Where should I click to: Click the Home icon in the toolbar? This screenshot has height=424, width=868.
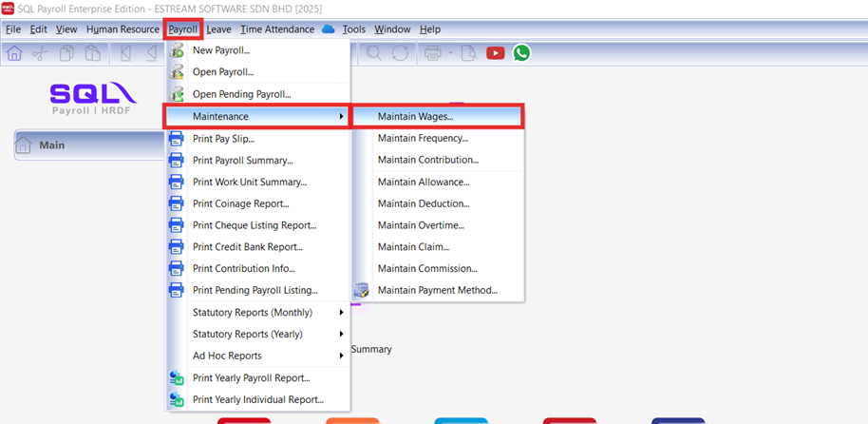tap(14, 53)
